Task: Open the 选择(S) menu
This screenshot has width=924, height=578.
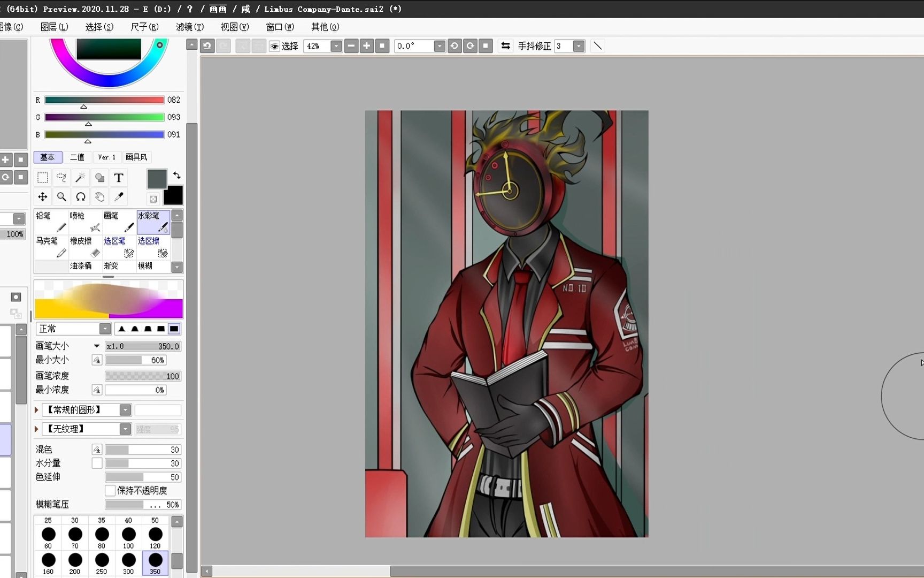Action: pos(99,27)
